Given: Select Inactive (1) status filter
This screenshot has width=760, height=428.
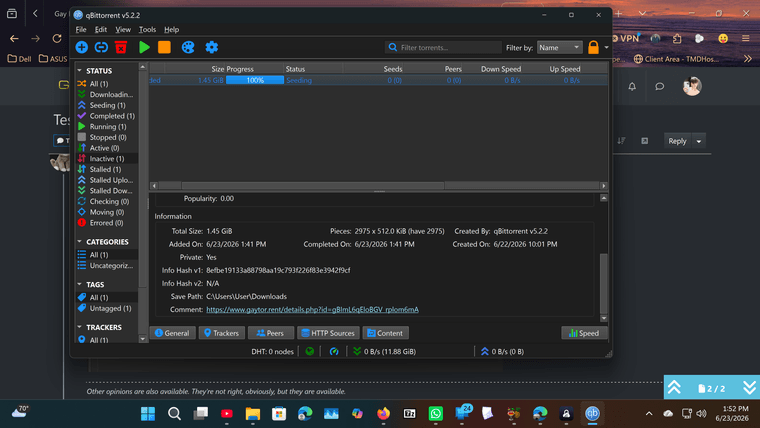Looking at the screenshot, I should (107, 159).
